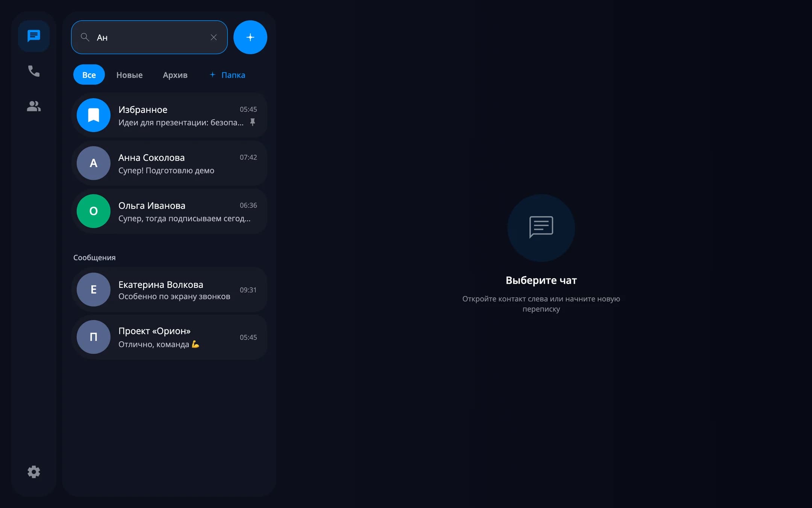Focus the search input containing Ан
Viewport: 812px width, 508px height.
point(149,37)
